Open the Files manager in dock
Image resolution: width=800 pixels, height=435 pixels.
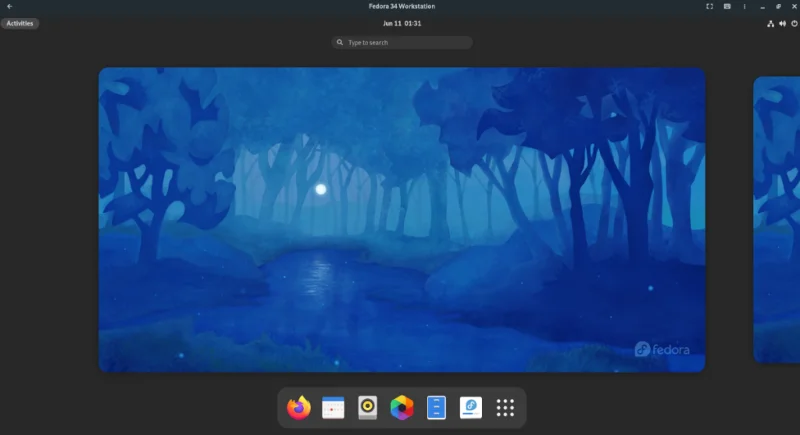pyautogui.click(x=436, y=407)
